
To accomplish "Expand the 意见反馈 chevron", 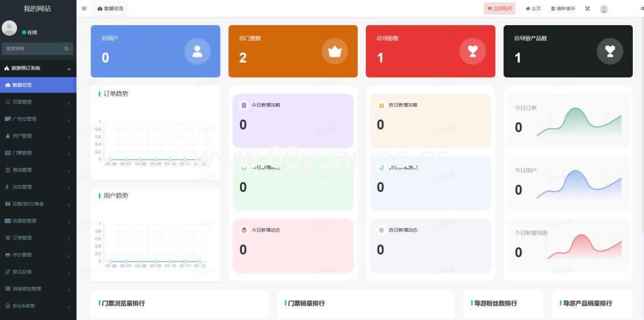I will pos(69,273).
